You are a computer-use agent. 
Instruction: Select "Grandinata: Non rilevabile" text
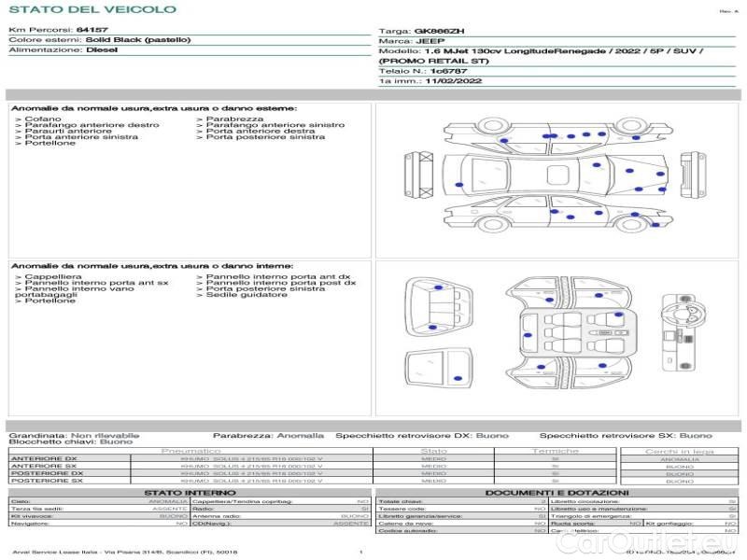pyautogui.click(x=75, y=436)
